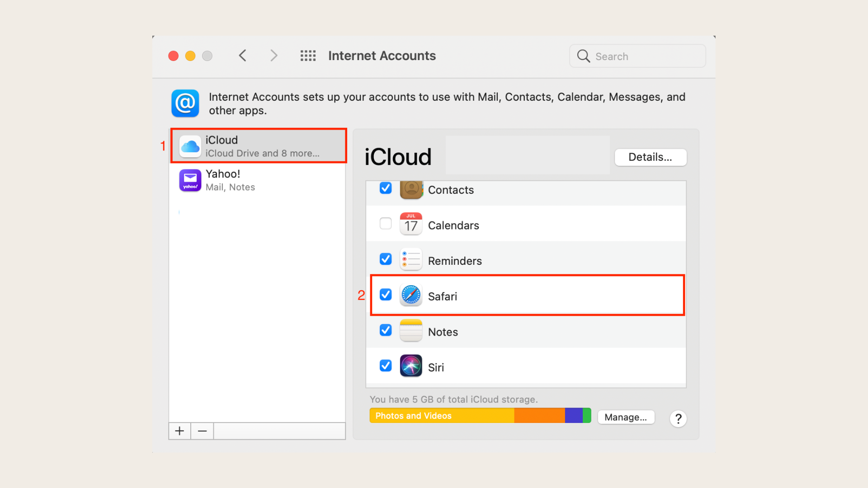Click the Notes label text
The width and height of the screenshot is (868, 488).
point(443,332)
